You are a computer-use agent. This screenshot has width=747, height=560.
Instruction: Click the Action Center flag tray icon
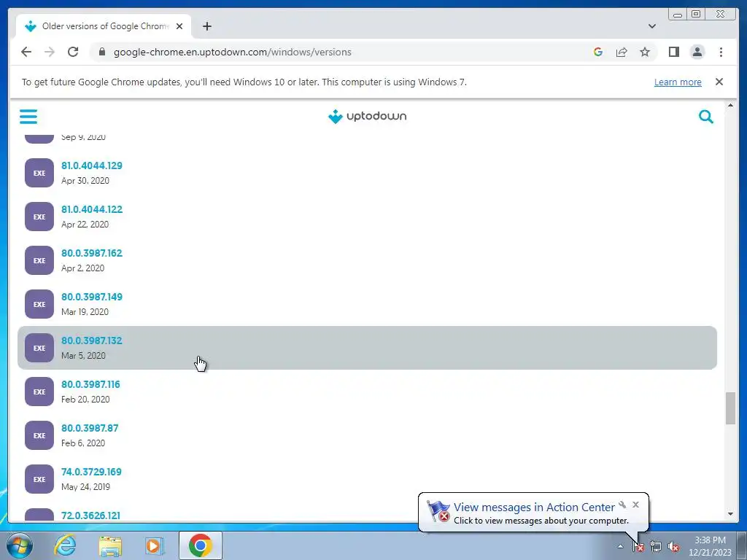[x=638, y=547]
